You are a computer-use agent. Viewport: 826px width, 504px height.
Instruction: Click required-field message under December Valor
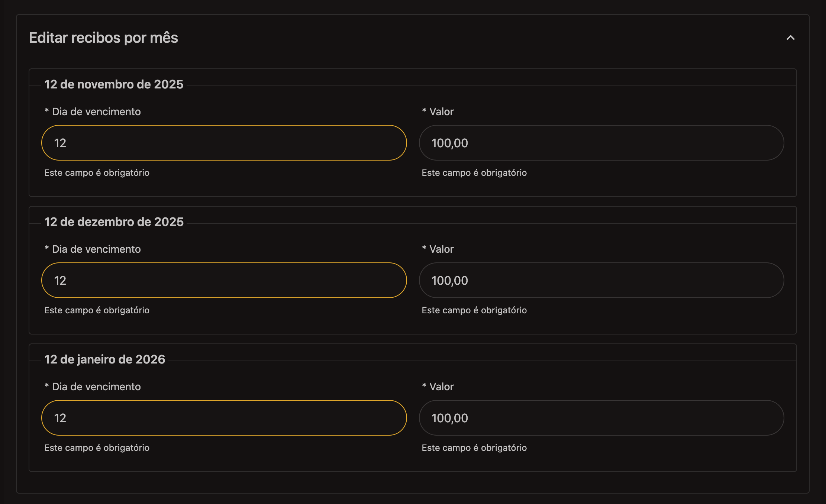point(474,310)
